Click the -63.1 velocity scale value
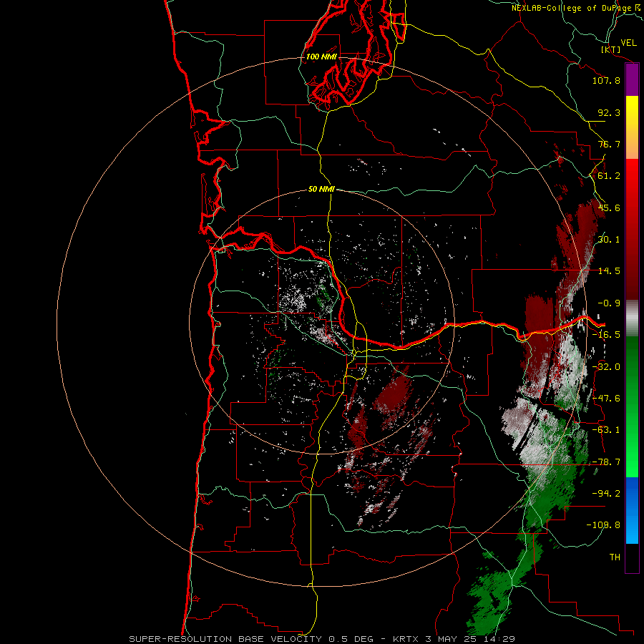644x644 pixels. pyautogui.click(x=606, y=430)
